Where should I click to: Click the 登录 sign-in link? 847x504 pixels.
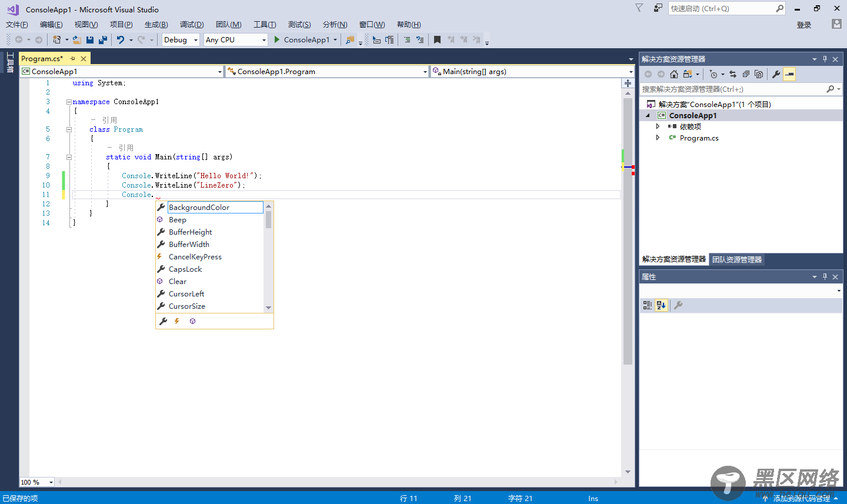point(804,25)
